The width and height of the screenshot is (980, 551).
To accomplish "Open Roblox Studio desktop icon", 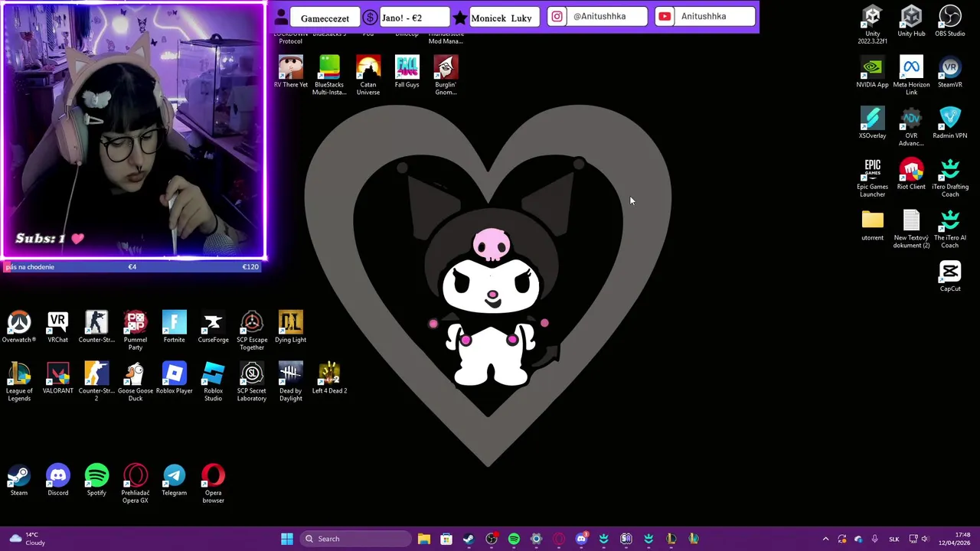I will tap(213, 382).
